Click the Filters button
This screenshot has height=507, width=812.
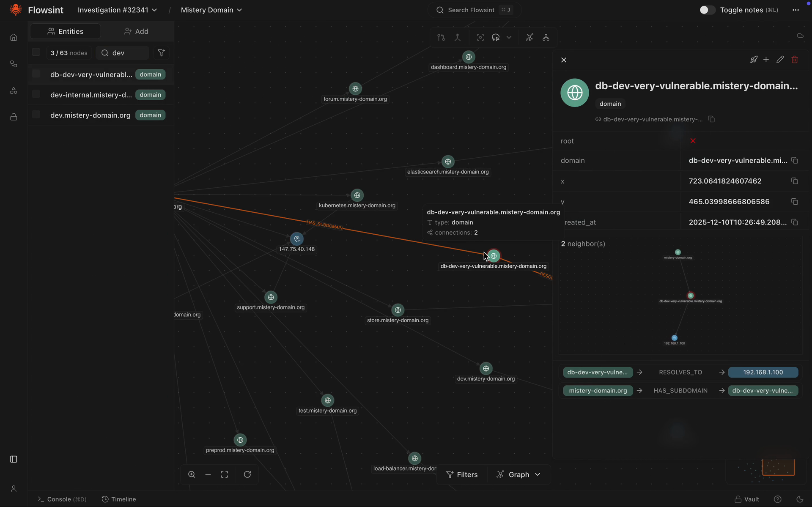tap(462, 474)
